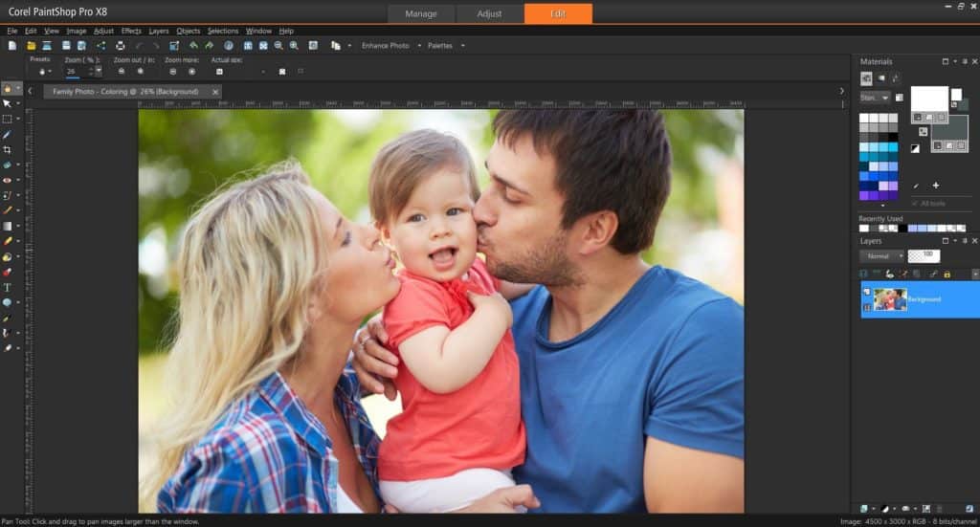
Task: Click the Share icon in the toolbar
Action: click(x=100, y=45)
